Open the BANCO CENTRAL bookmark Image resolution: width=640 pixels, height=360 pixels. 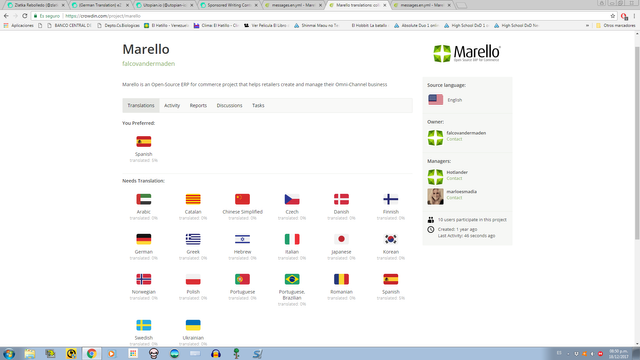tap(69, 25)
